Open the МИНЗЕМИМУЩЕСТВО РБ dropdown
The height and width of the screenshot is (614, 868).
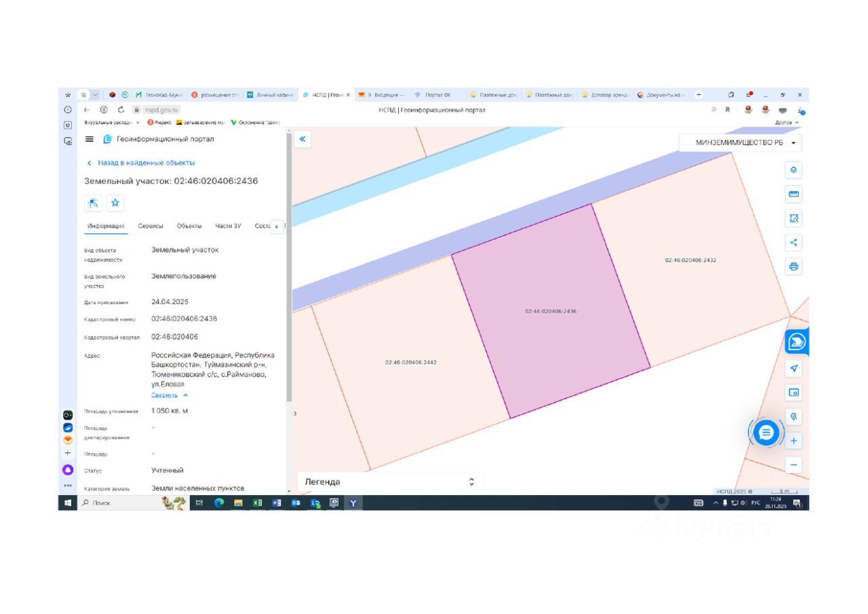(741, 143)
